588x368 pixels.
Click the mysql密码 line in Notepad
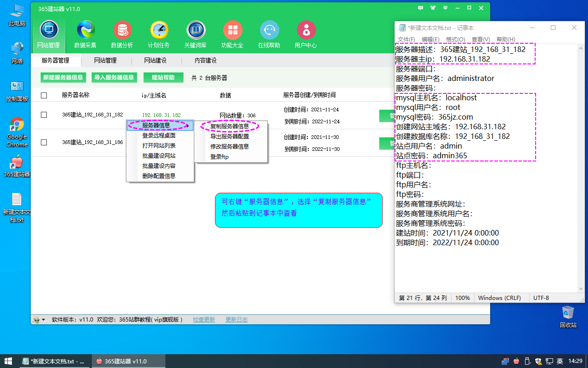(435, 117)
